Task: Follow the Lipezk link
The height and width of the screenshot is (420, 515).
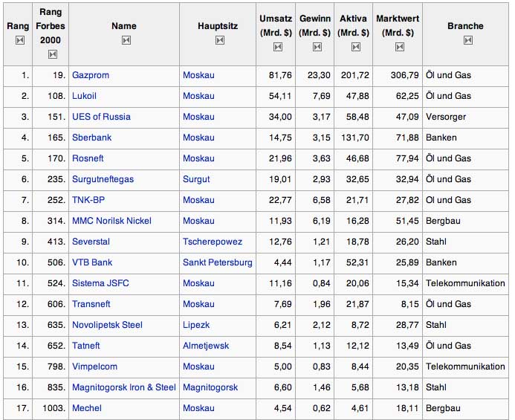Action: (x=196, y=325)
